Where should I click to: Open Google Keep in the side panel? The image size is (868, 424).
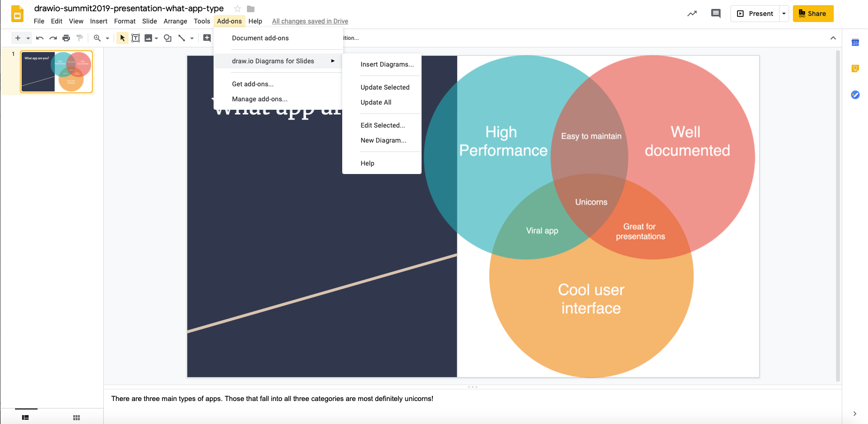(855, 69)
